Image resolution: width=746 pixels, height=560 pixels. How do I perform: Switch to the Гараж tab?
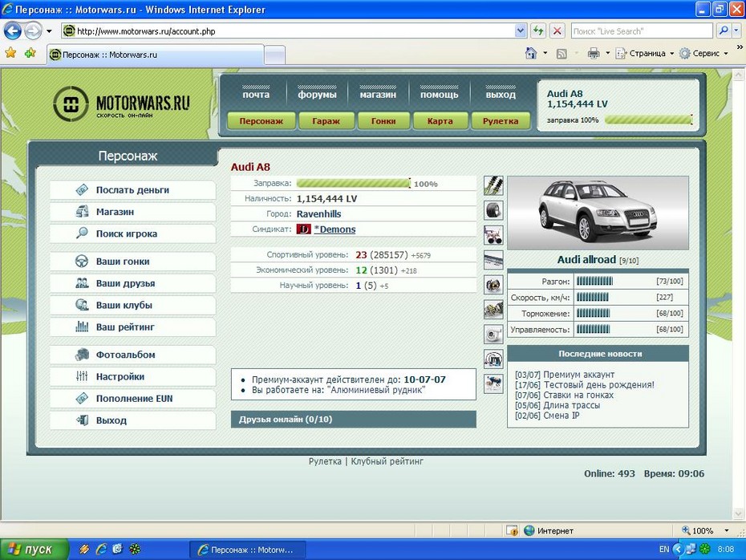[326, 121]
